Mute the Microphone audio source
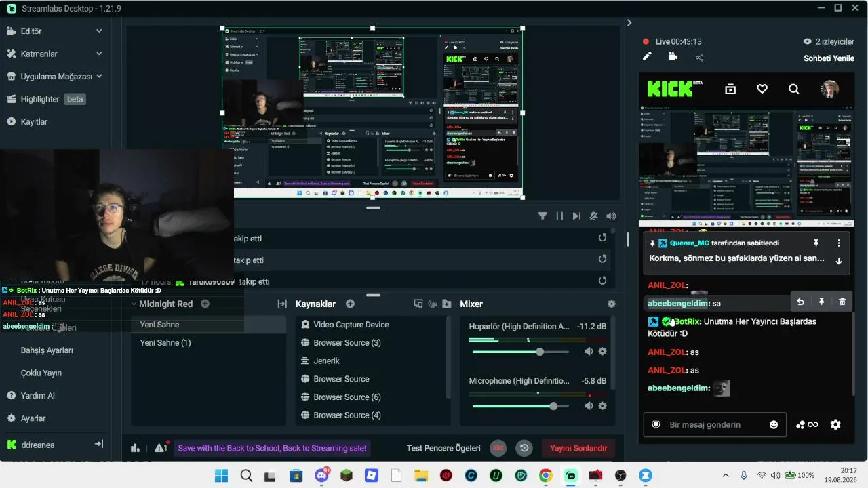The width and height of the screenshot is (868, 488). [589, 406]
